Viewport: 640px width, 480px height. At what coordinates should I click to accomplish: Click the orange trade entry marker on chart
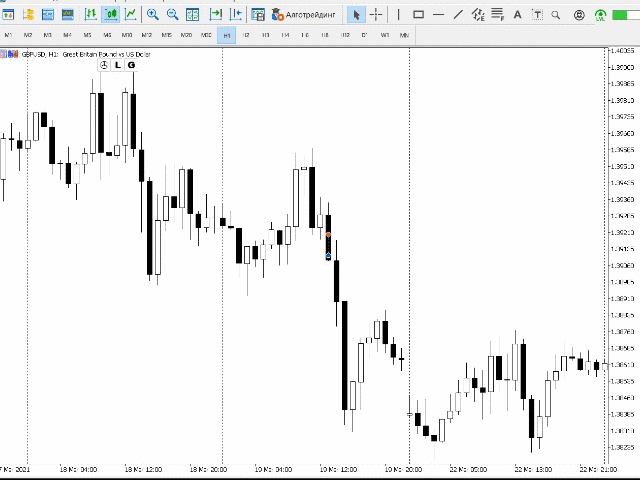(328, 235)
